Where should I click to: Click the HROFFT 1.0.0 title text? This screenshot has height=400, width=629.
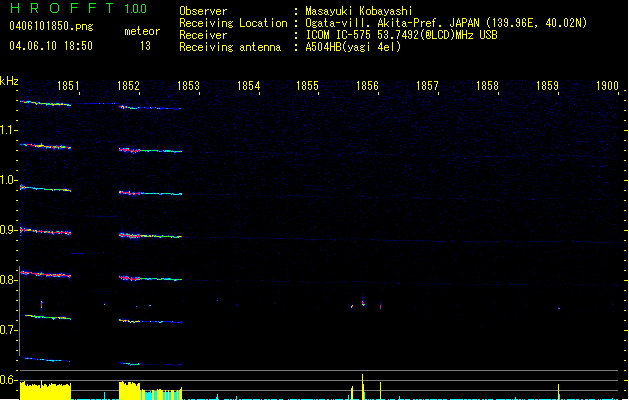click(78, 8)
